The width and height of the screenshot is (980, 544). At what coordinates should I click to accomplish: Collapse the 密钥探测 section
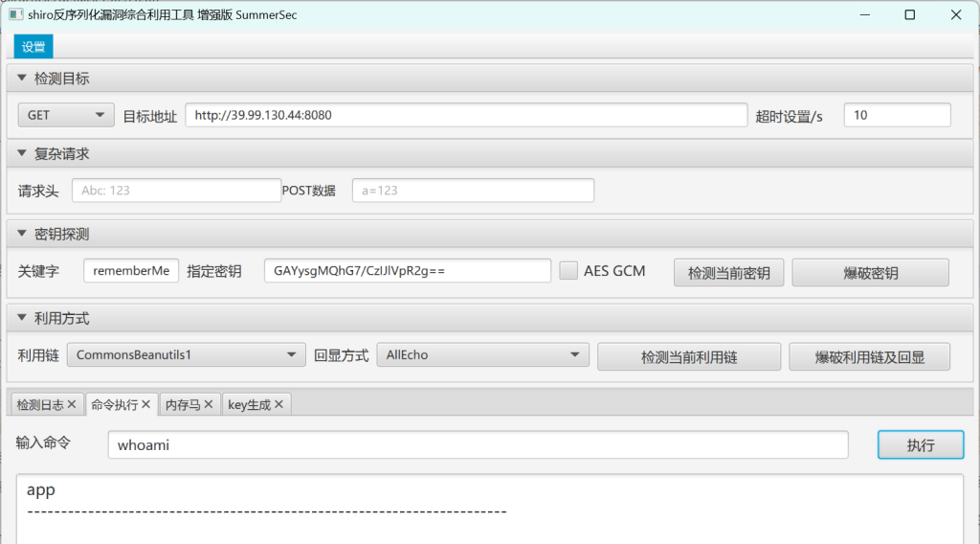coord(22,235)
